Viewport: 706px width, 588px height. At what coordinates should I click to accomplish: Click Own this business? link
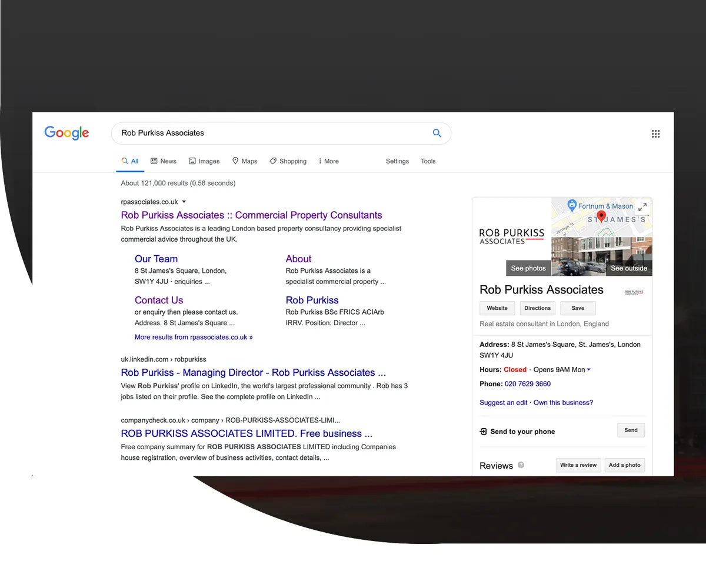click(564, 403)
